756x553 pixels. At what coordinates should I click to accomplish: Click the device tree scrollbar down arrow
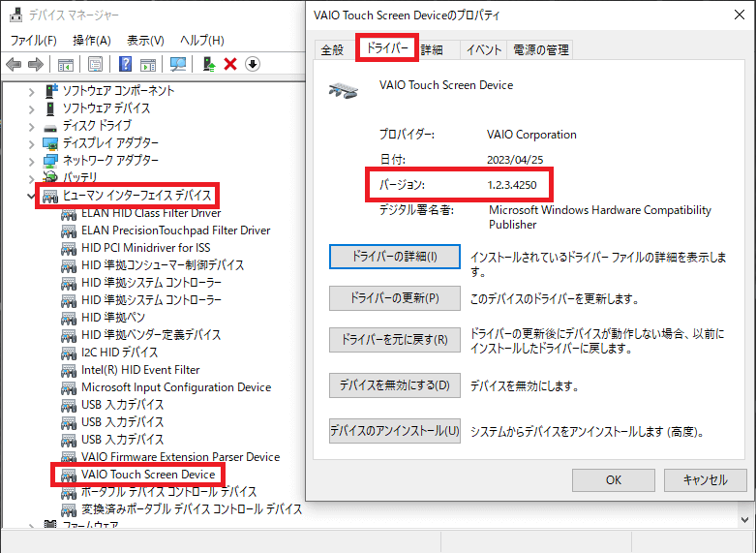745,520
